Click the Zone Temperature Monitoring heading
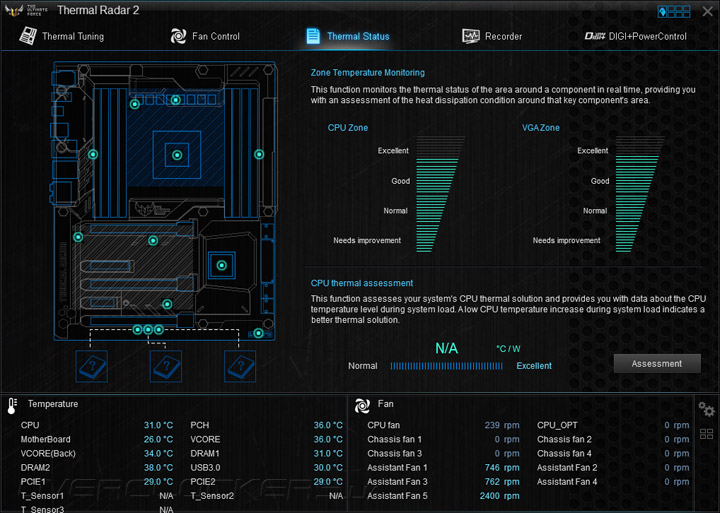Viewport: 720px width, 513px height. click(368, 73)
